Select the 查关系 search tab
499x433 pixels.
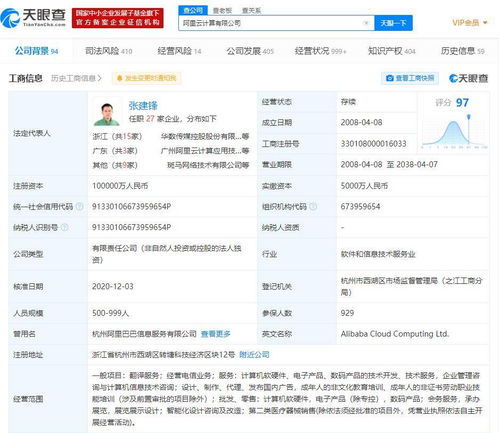pos(251,11)
